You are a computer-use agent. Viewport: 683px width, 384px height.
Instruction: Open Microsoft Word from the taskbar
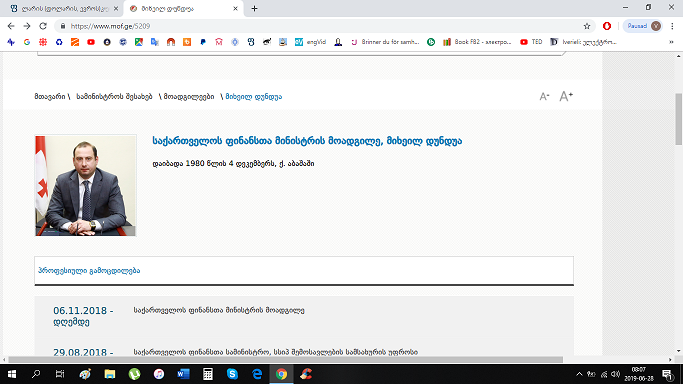[x=183, y=374]
